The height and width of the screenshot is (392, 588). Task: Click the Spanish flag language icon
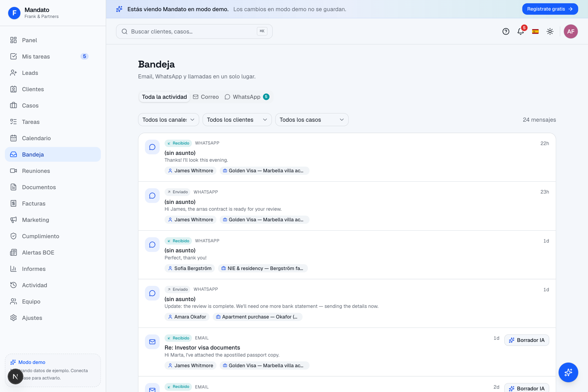coord(535,32)
